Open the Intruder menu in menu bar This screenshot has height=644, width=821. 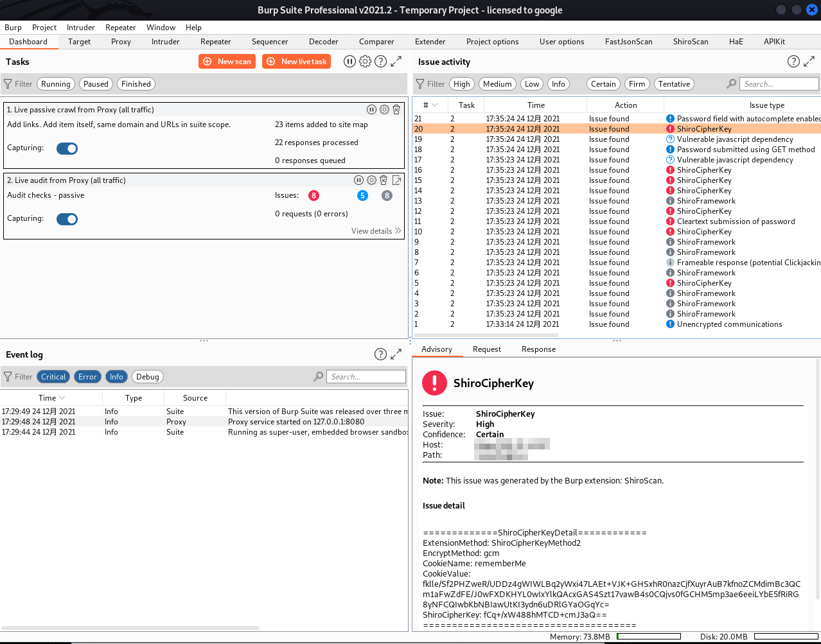pyautogui.click(x=80, y=27)
